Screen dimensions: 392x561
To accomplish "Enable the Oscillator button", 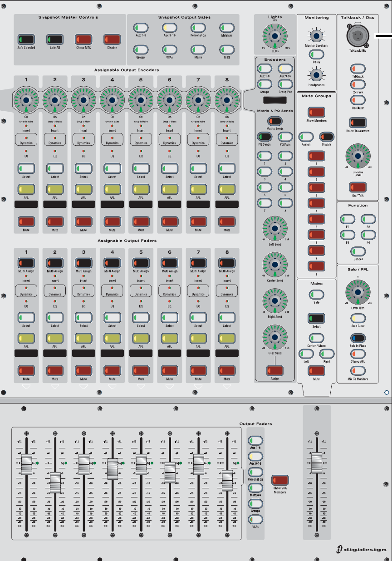I will click(x=358, y=101).
